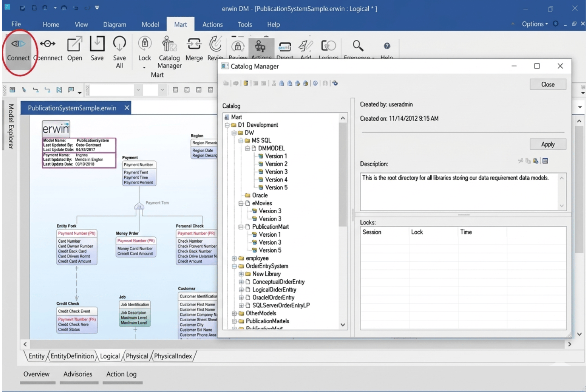The image size is (588, 392).
Task: Select the pointer tool in the diagram toolbar
Action: pos(24,90)
